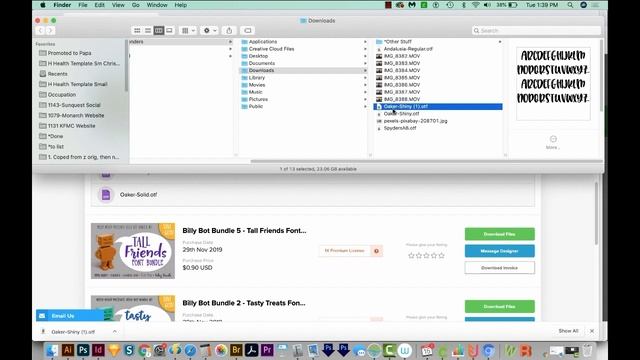Open Billy Bot Bundle 2 title link
The height and width of the screenshot is (360, 640).
tap(244, 303)
